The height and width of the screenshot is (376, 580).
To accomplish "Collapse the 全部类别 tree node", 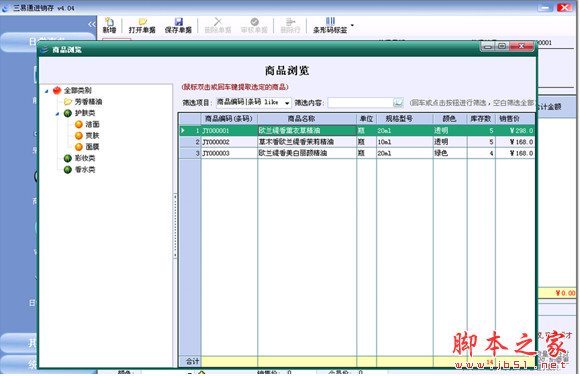I will tap(47, 91).
